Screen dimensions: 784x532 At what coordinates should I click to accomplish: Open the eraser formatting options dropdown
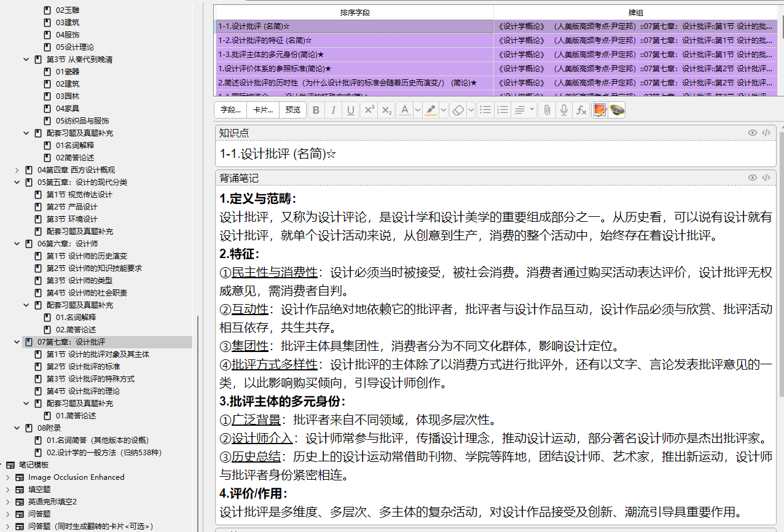(x=471, y=110)
